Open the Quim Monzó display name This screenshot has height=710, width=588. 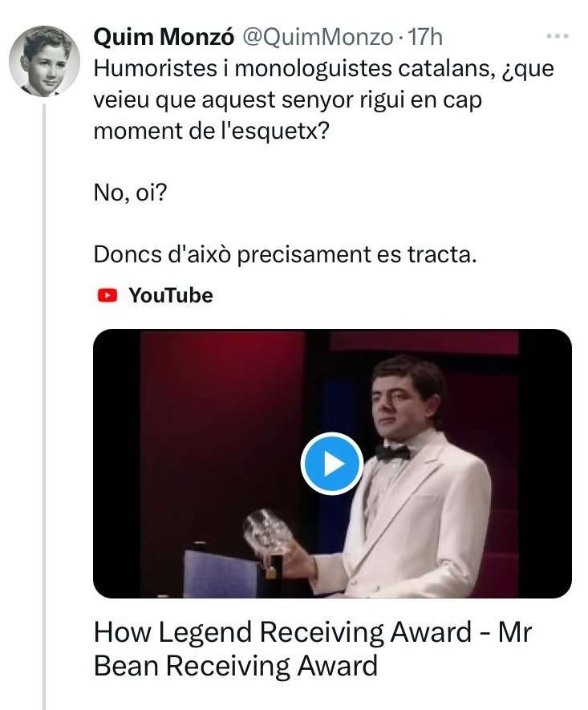pyautogui.click(x=164, y=37)
